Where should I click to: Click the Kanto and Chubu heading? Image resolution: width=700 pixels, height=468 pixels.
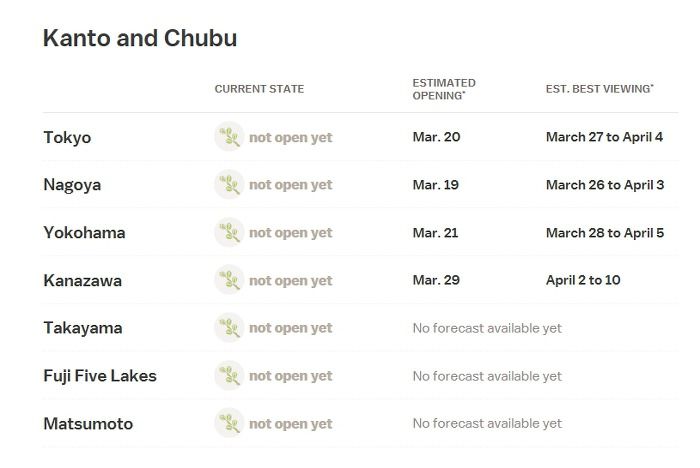[140, 38]
